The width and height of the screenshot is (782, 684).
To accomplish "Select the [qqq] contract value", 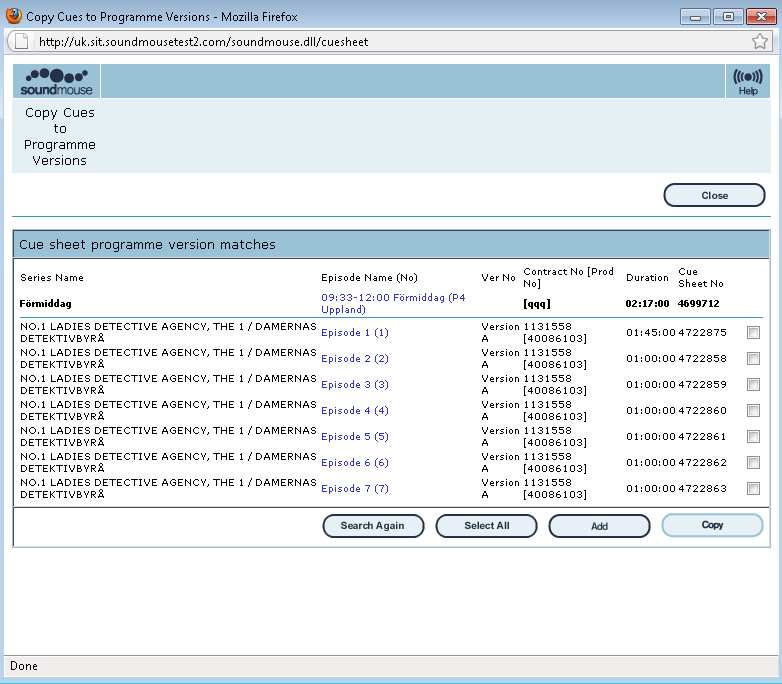I will [537, 303].
